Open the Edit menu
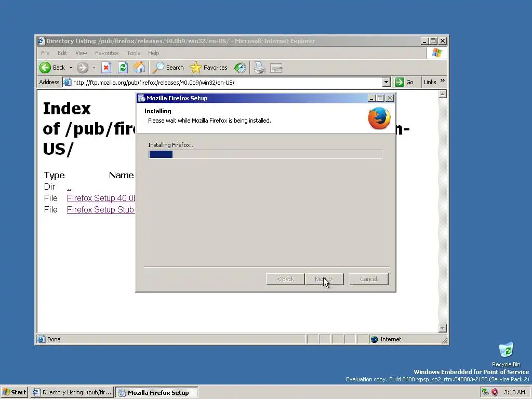The height and width of the screenshot is (399, 532). coord(62,53)
